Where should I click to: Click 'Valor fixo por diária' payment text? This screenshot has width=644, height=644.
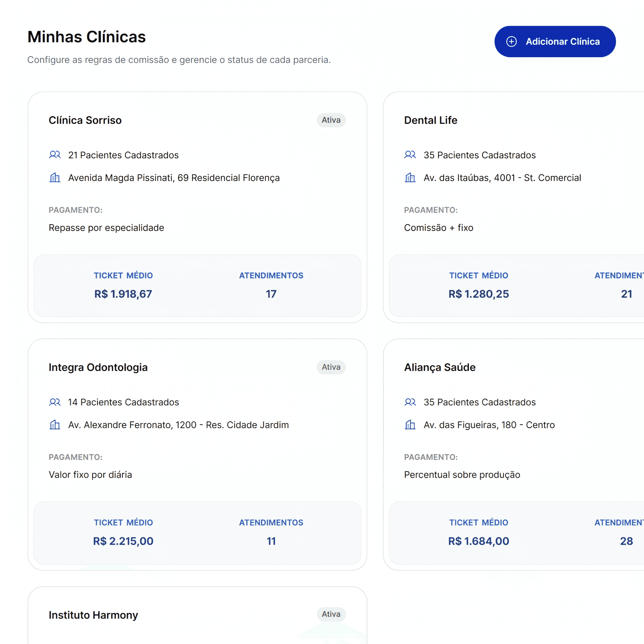90,475
